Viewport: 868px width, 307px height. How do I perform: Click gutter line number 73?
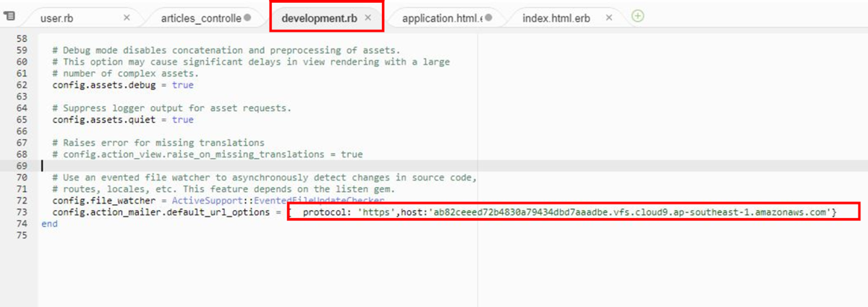(21, 212)
